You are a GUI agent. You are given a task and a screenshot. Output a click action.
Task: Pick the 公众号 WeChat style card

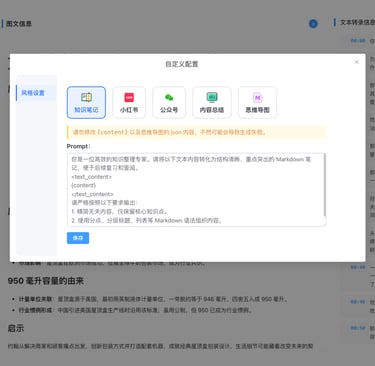(169, 103)
